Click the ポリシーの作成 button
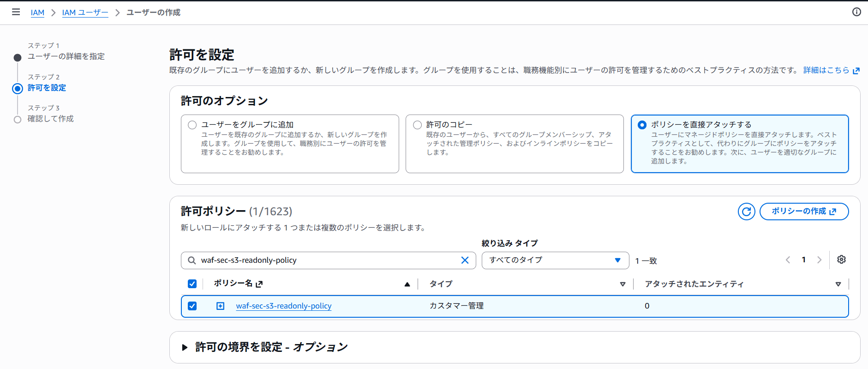Image resolution: width=868 pixels, height=369 pixels. (x=804, y=212)
